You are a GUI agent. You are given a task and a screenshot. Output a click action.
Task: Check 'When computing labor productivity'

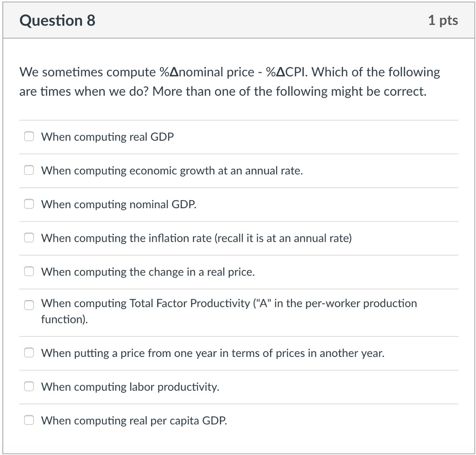(x=29, y=386)
